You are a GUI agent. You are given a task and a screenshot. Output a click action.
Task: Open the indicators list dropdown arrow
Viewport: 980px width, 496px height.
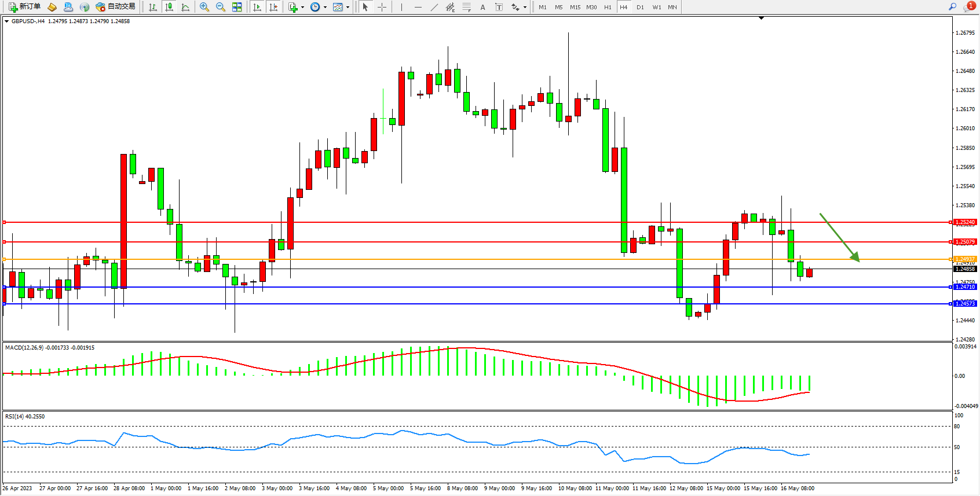[302, 8]
